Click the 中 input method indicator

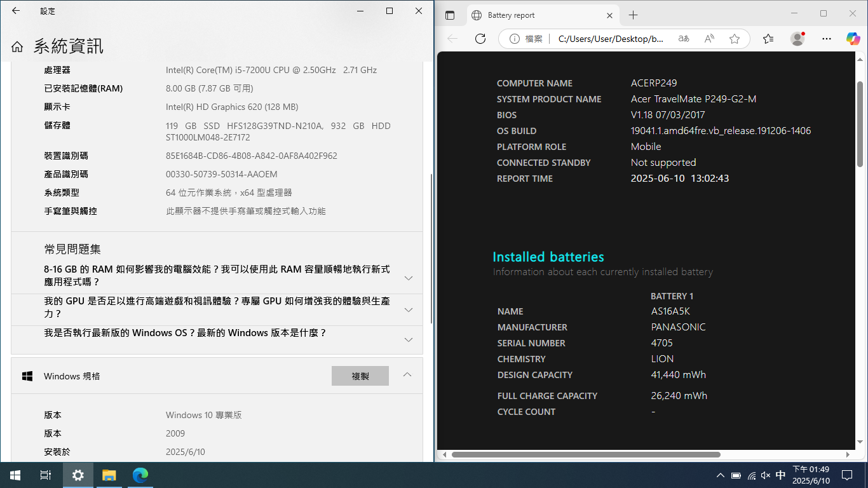pyautogui.click(x=780, y=475)
